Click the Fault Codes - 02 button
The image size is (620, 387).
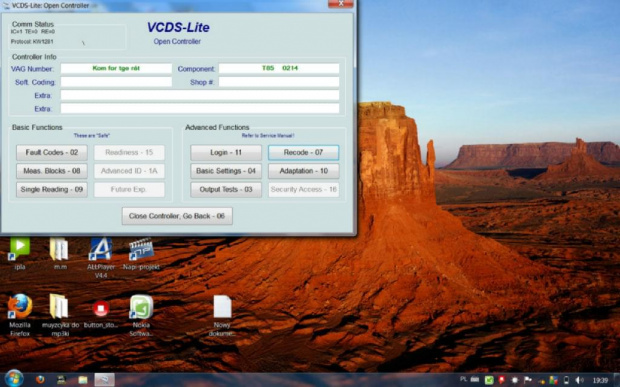click(51, 153)
